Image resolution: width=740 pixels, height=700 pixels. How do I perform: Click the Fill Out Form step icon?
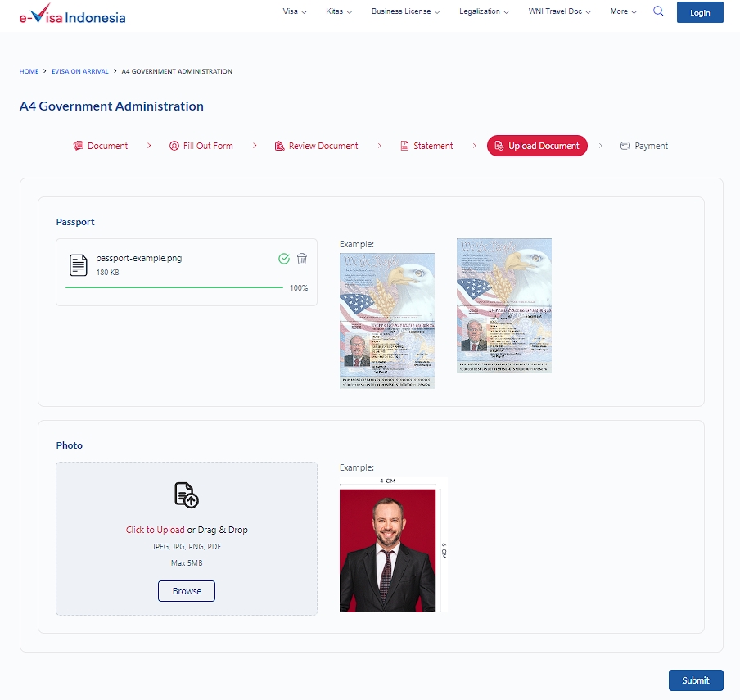[x=174, y=145]
